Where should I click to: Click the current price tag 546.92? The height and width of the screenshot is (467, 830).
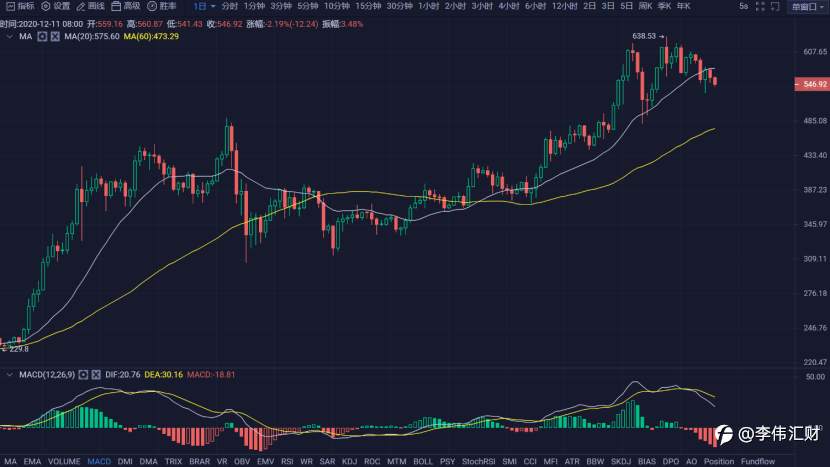tap(812, 84)
